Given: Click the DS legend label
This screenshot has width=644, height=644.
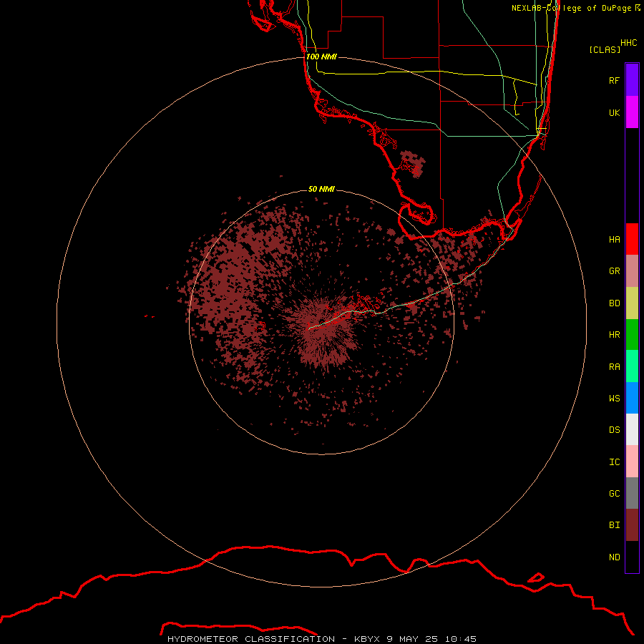Looking at the screenshot, I should coord(615,430).
